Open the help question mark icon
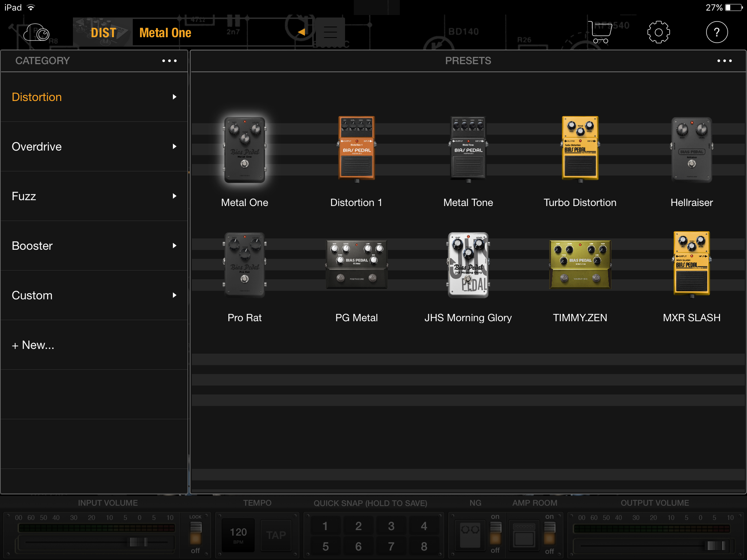Viewport: 747px width, 560px height. [717, 32]
